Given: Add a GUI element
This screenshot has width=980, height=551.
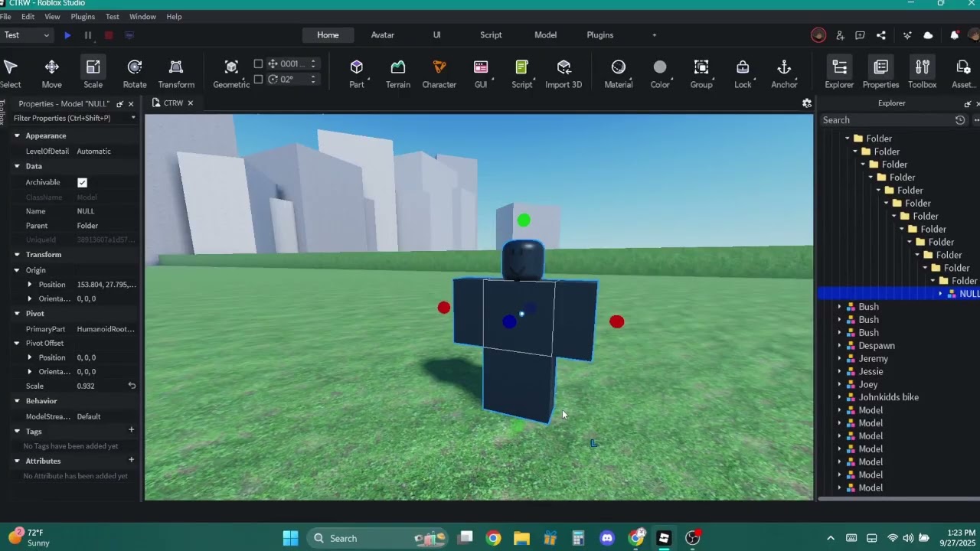Looking at the screenshot, I should 481,74.
